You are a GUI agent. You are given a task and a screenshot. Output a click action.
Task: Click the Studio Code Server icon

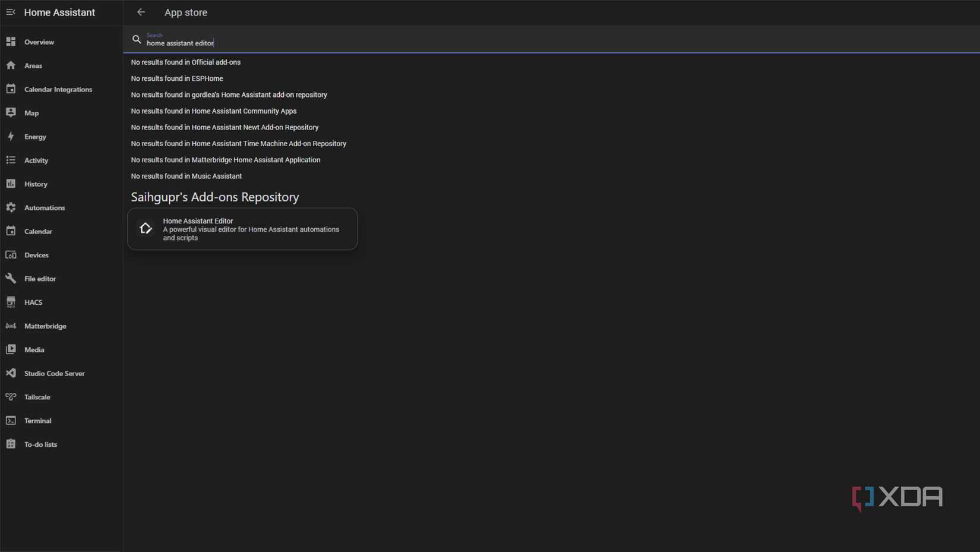[11, 373]
